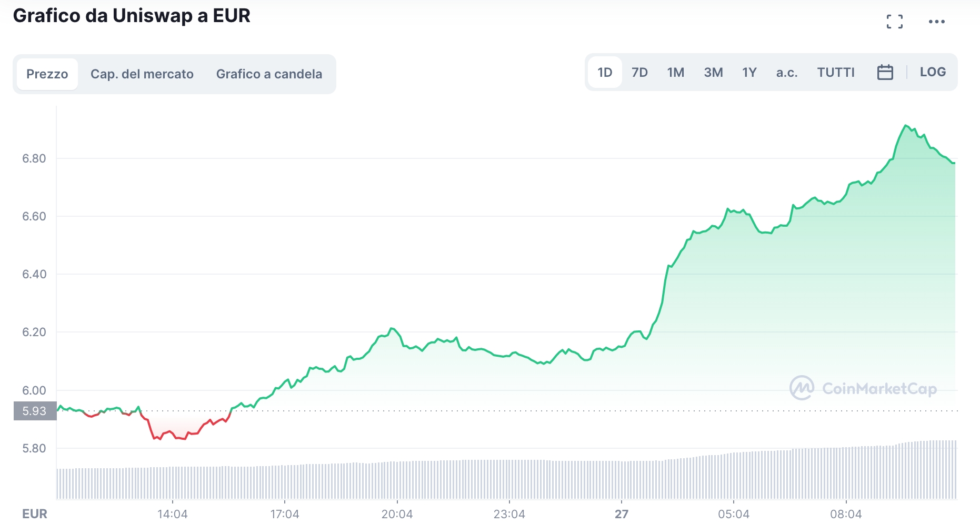Select the a.c. year-to-date range
This screenshot has width=980, height=524.
point(787,72)
